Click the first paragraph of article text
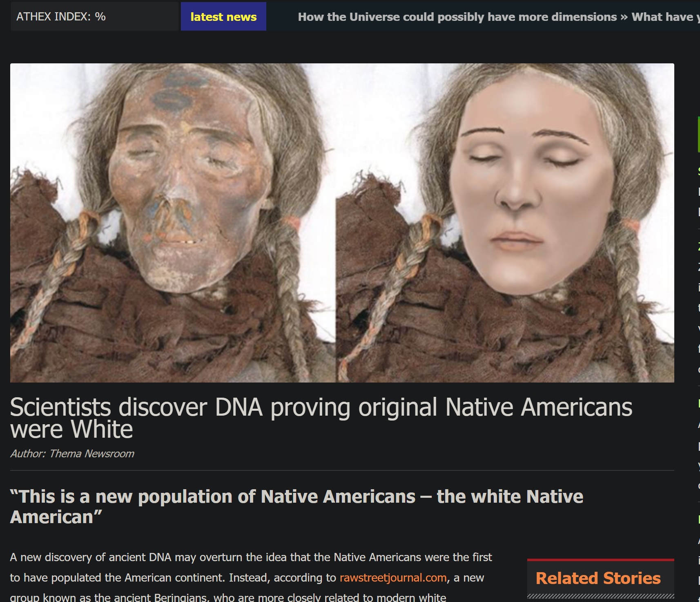The image size is (700, 602). tap(251, 567)
